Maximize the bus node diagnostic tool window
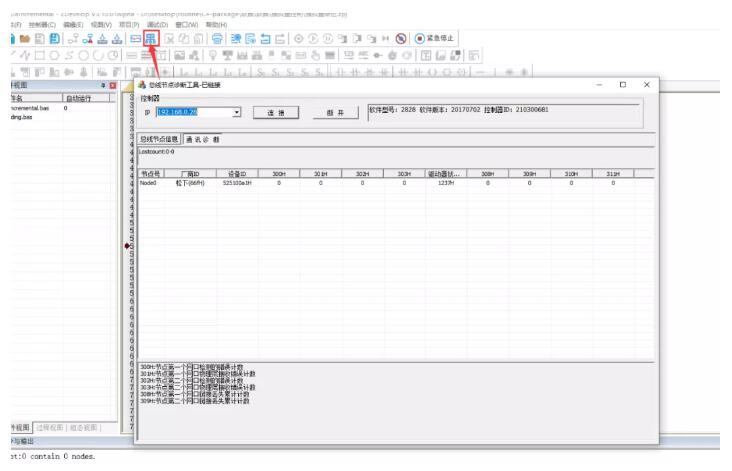The image size is (732, 471). 623,84
